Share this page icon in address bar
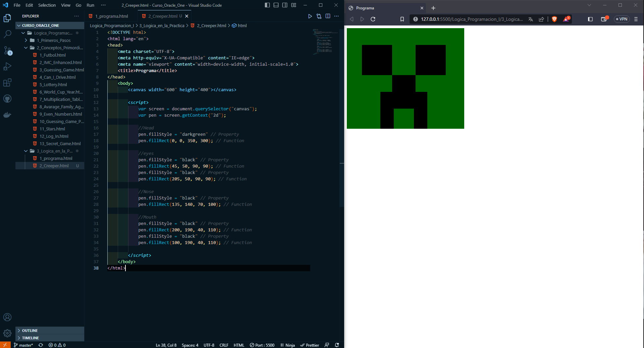Viewport: 644px width, 348px height. coord(541,19)
